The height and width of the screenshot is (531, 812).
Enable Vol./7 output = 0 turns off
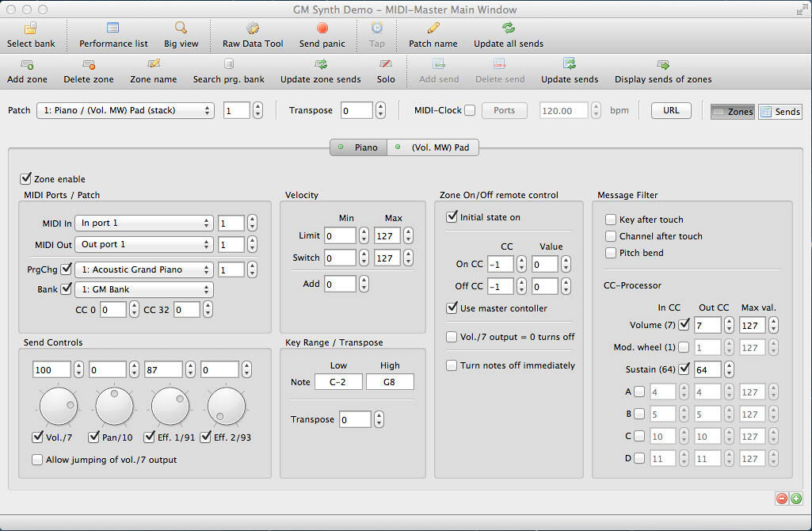pyautogui.click(x=452, y=337)
